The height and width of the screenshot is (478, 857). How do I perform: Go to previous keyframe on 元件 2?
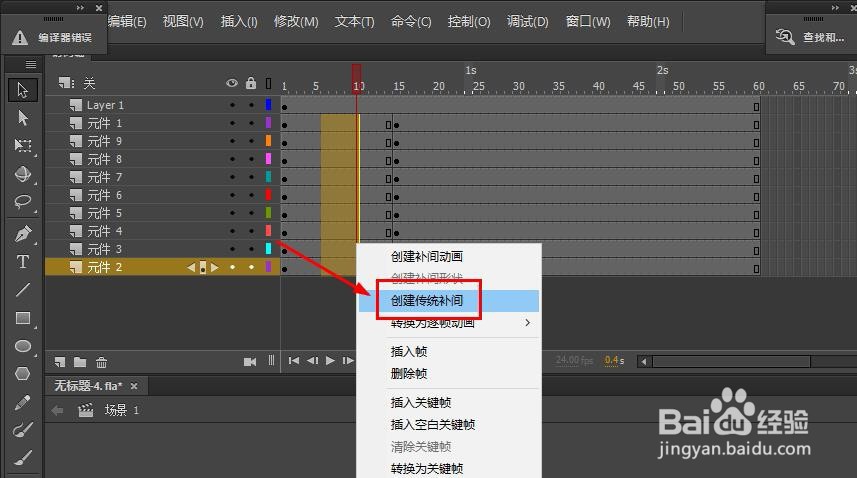click(191, 267)
